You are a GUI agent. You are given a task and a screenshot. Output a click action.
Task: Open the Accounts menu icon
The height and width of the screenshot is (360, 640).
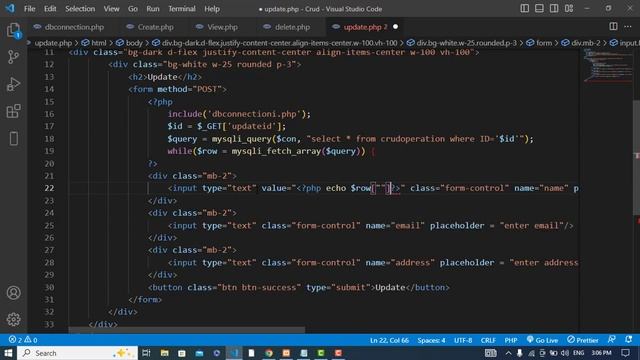click(13, 293)
